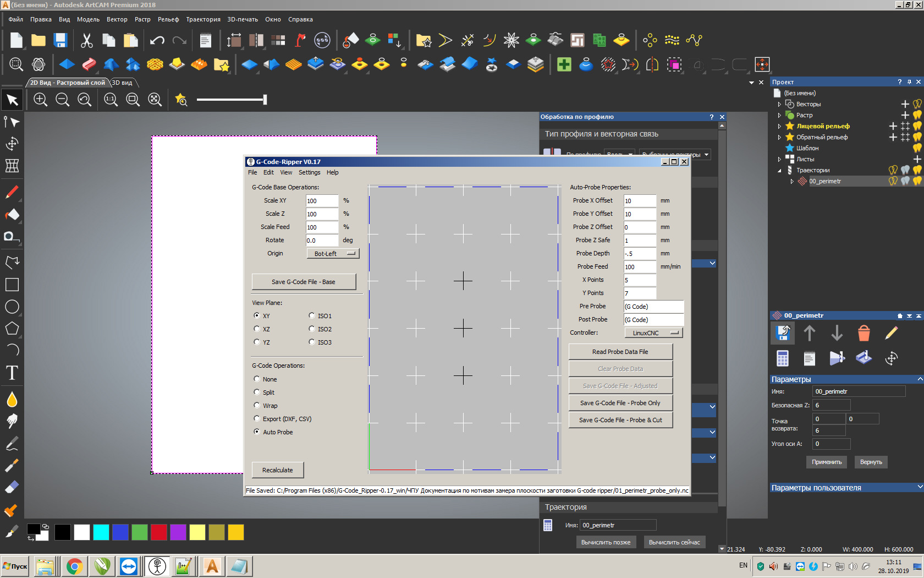The height and width of the screenshot is (578, 924).
Task: Select the ISO1 view plane
Action: tap(312, 315)
